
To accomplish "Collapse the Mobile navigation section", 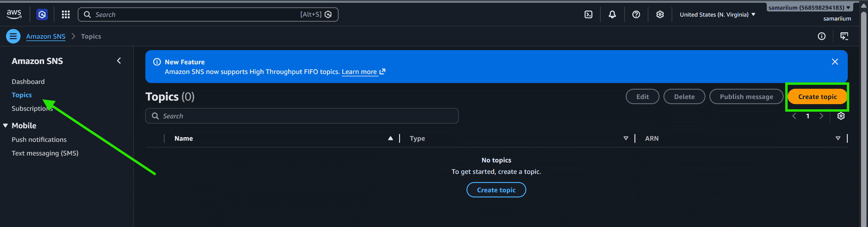I will (5, 125).
